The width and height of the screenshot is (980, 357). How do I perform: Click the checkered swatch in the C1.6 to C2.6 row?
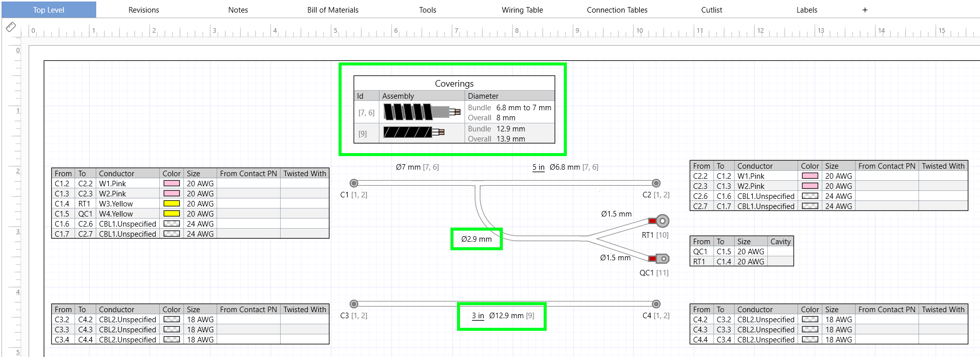172,224
